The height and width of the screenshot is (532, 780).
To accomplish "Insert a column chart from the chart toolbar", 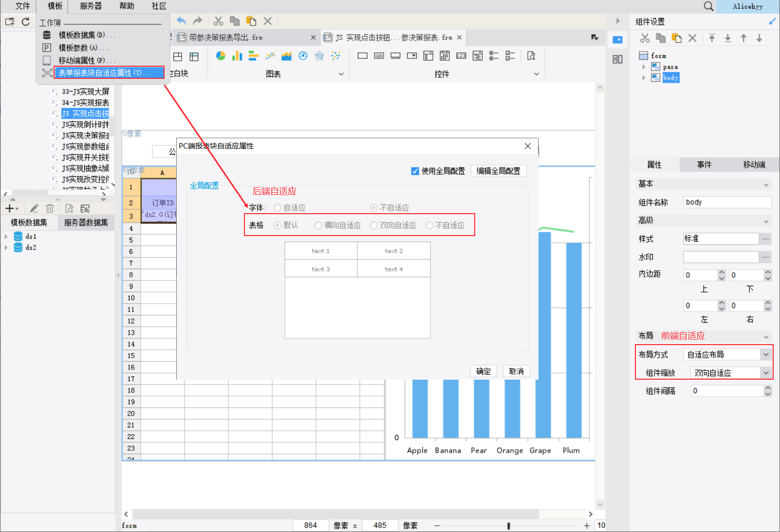I will pos(237,56).
